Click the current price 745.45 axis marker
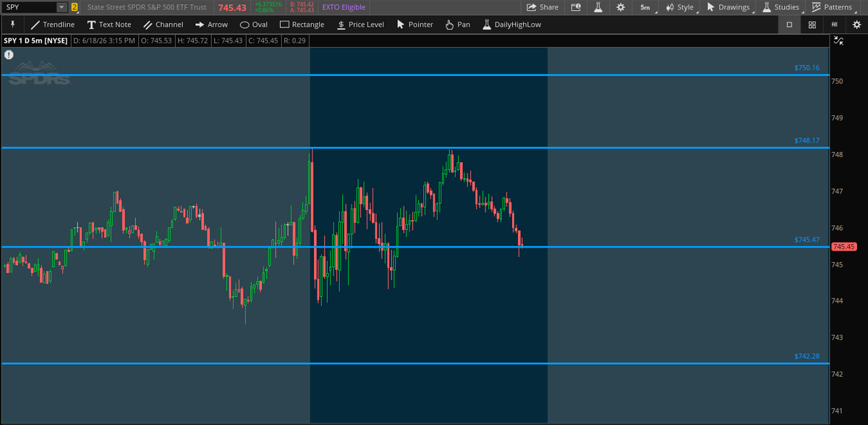The image size is (868, 425). 844,247
